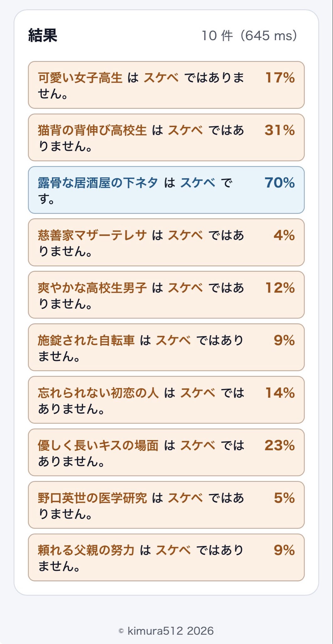Click the 17% score value
Viewport: 333px width, 644px height.
280,78
